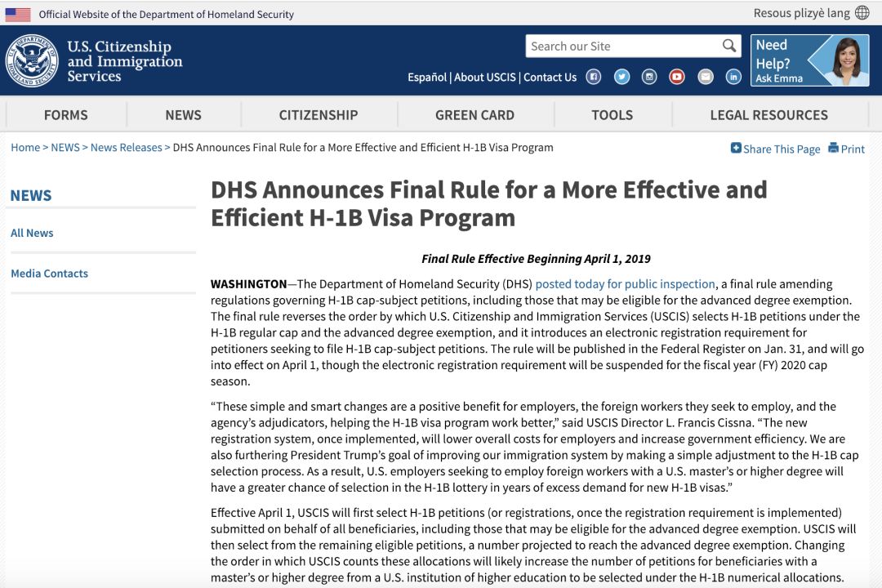This screenshot has width=882, height=588.
Task: Click the Department of Homeland Security seal
Action: click(x=32, y=60)
